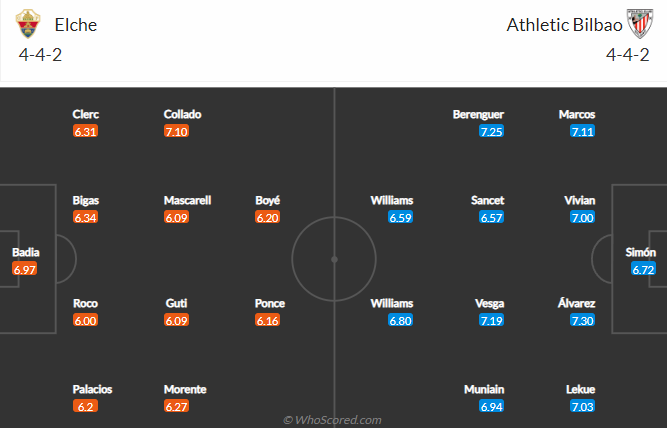Click player name Boyé
The height and width of the screenshot is (428, 667).
coord(267,200)
